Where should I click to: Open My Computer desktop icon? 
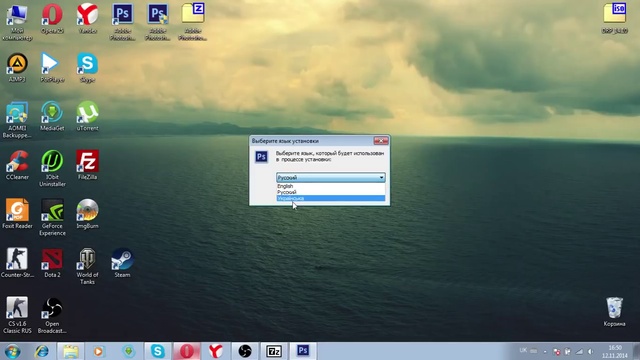(x=17, y=22)
